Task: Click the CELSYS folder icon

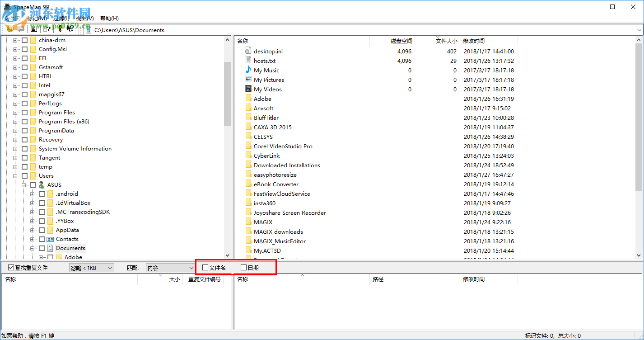Action: coord(248,137)
